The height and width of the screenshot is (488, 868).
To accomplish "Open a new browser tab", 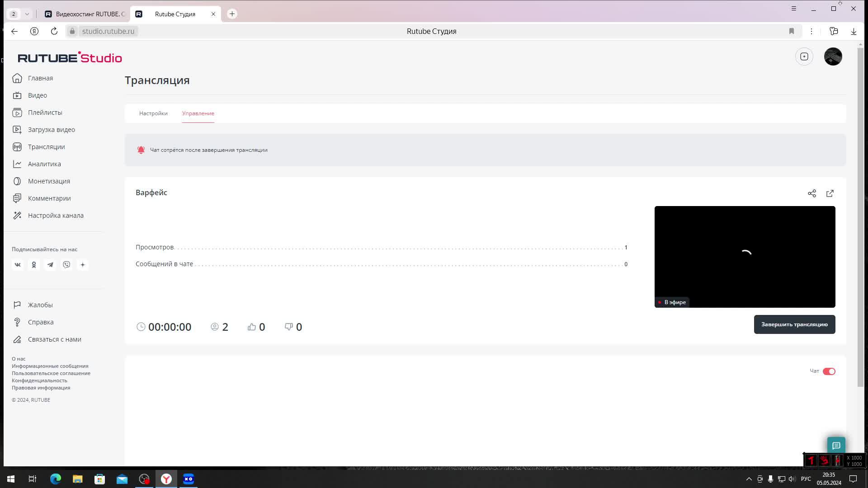I will (x=232, y=14).
